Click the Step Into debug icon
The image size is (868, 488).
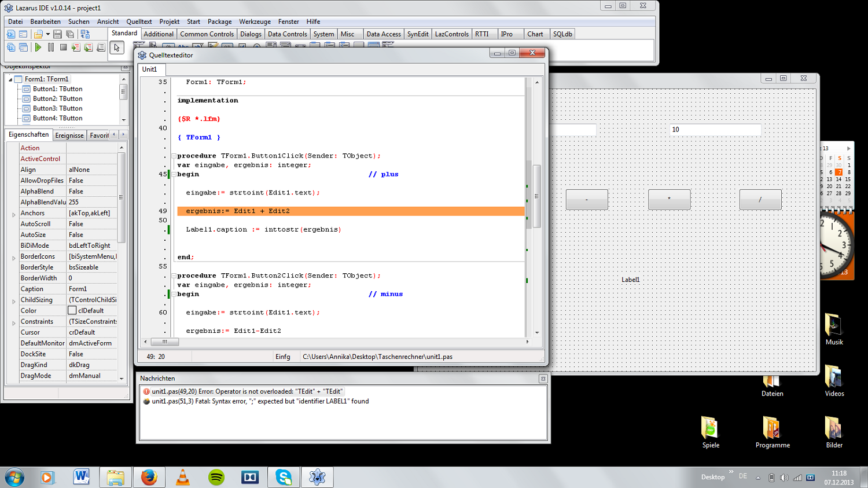76,47
